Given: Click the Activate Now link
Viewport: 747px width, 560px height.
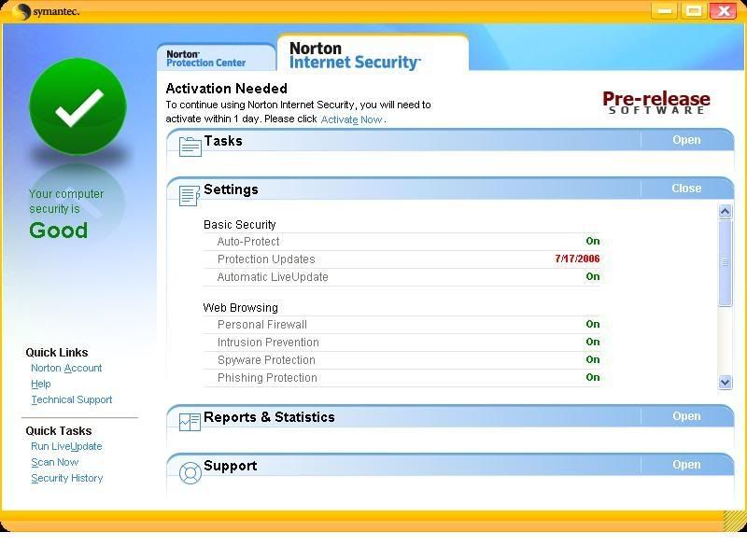Looking at the screenshot, I should click(x=351, y=119).
